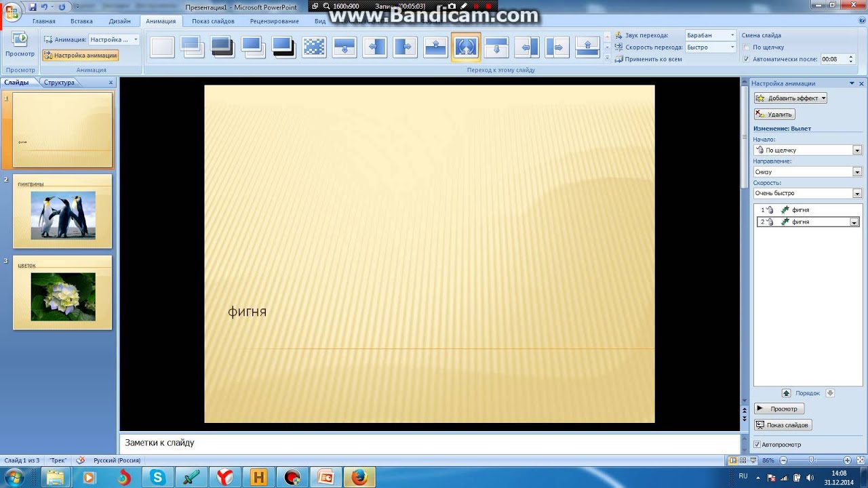
Task: Switch to slide sorter view
Action: tap(744, 460)
